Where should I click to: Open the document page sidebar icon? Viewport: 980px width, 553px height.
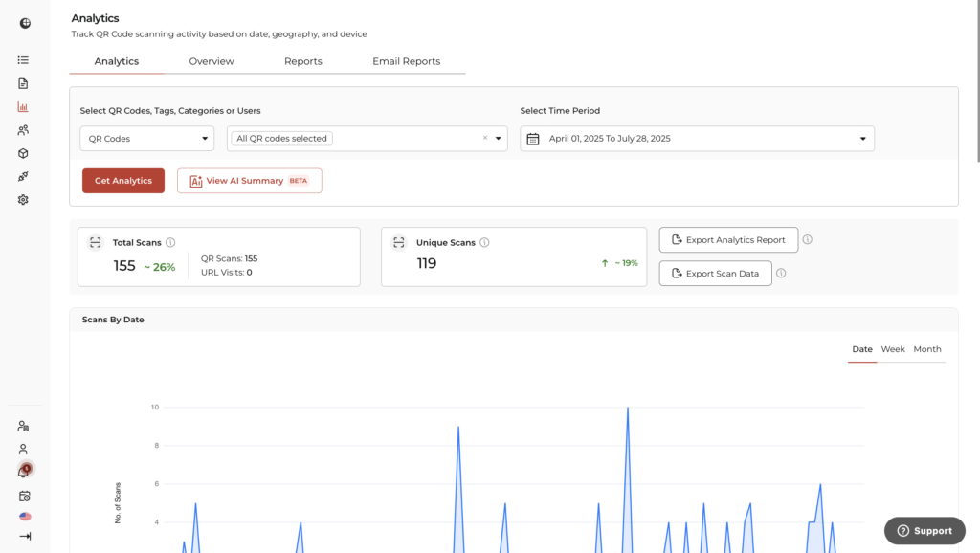point(23,84)
